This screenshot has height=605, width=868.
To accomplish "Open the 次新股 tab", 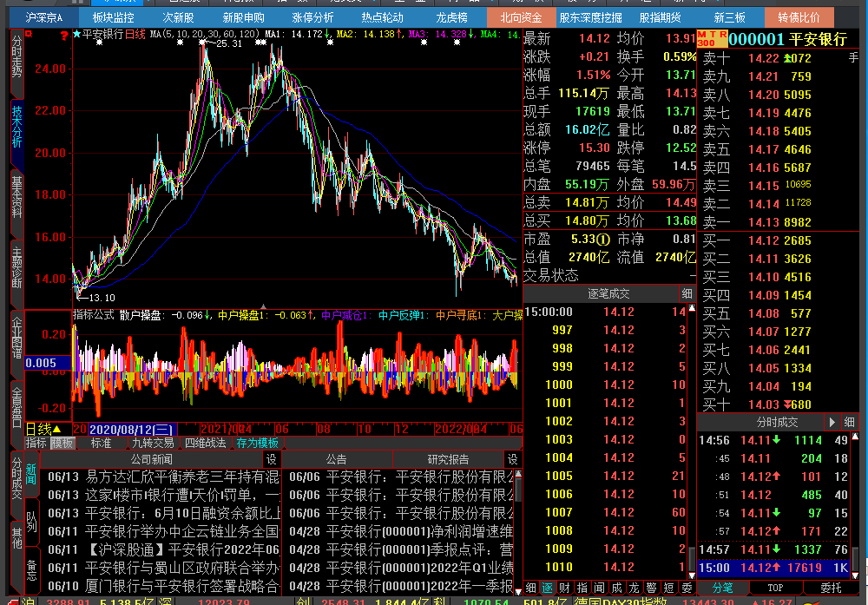I will click(178, 17).
